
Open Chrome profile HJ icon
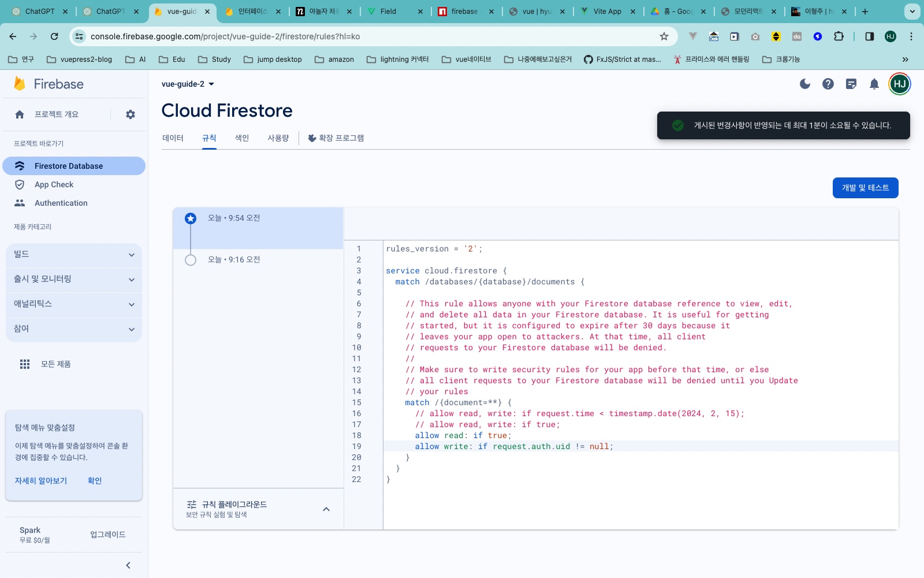891,36
